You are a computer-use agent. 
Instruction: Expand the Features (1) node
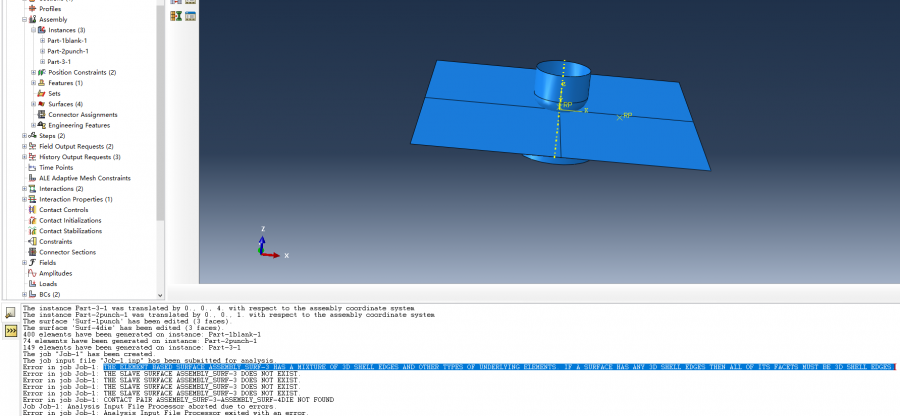pos(33,83)
